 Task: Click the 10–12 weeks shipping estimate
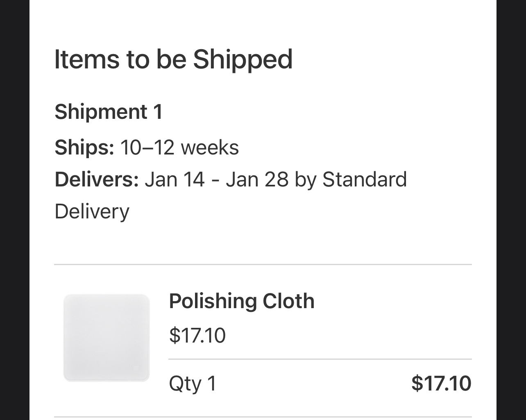(179, 147)
